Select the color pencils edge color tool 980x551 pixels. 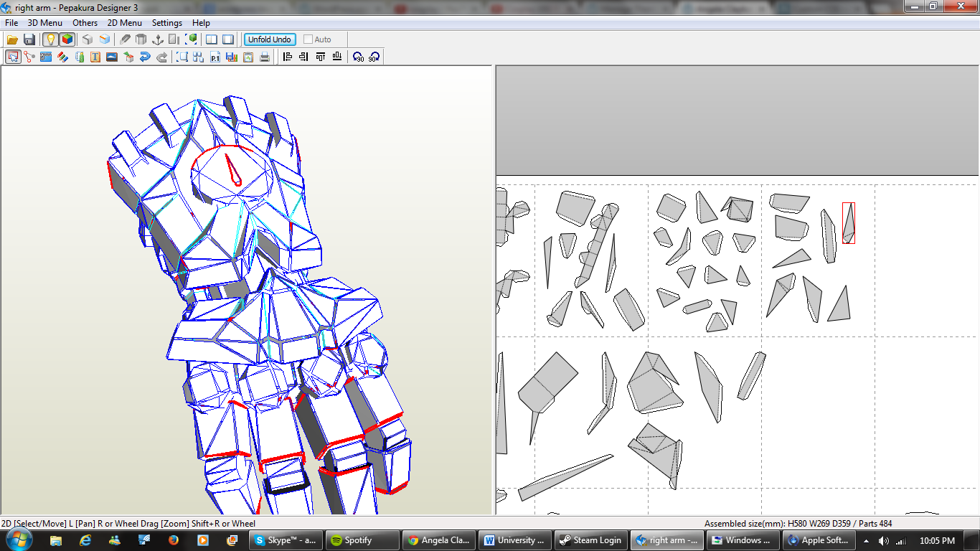point(62,57)
